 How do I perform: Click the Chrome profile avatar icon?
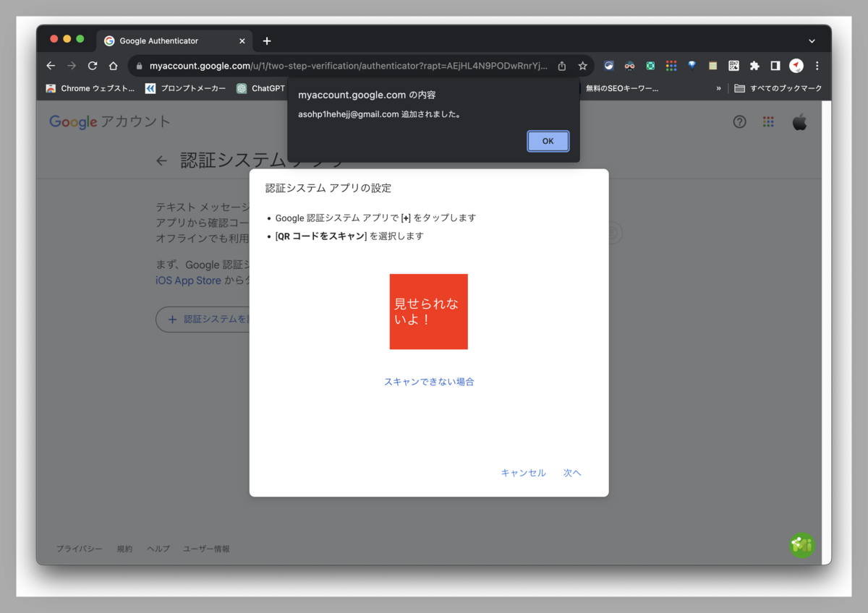point(796,66)
